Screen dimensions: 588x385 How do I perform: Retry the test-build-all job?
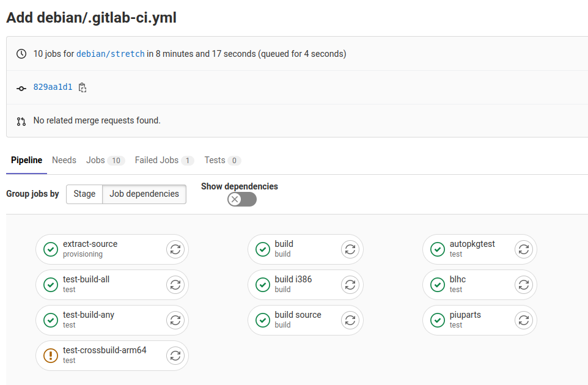tap(175, 285)
